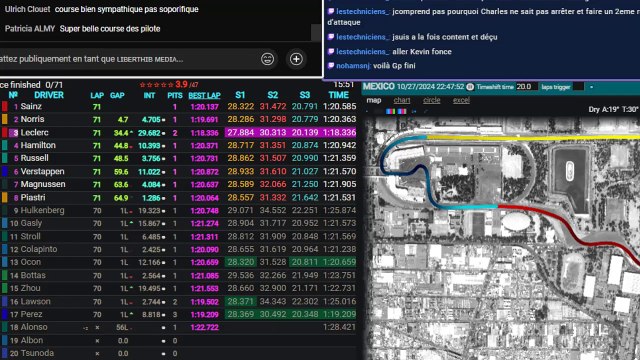Select driver Magnussen in standings
This screenshot has height=360, width=640.
tap(43, 184)
